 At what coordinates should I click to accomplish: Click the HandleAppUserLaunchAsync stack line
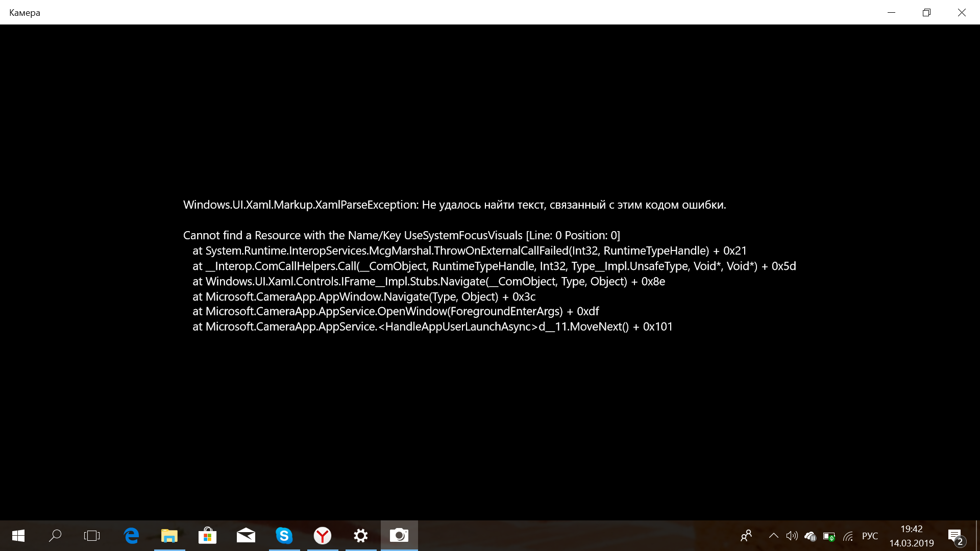pos(433,327)
